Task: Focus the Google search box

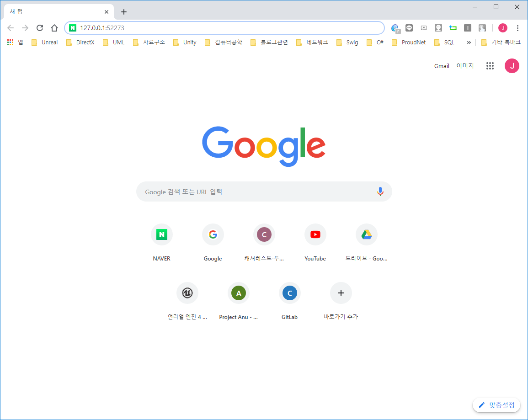Action: pyautogui.click(x=264, y=192)
